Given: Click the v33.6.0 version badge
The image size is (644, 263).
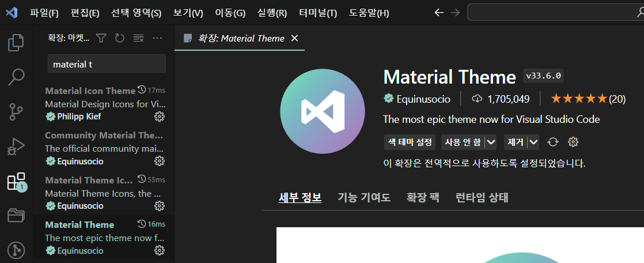Looking at the screenshot, I should 544,76.
